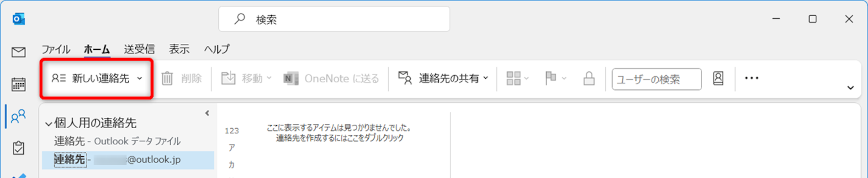The height and width of the screenshot is (178, 868).
Task: Click the delete trash icon
Action: pyautogui.click(x=167, y=79)
